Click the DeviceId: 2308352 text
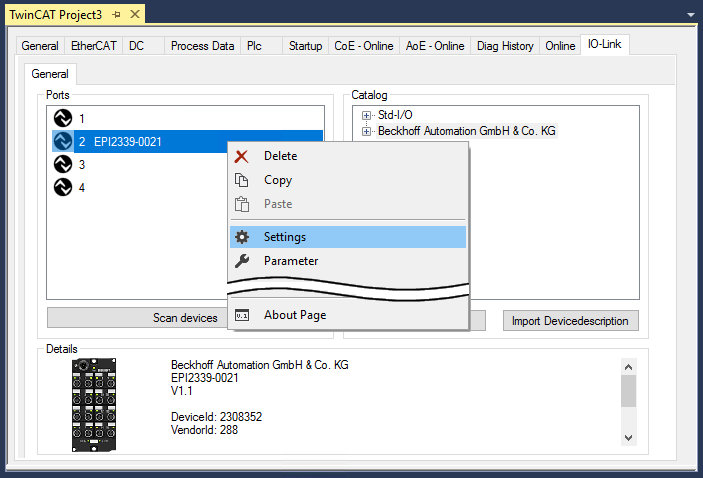Viewport: 703px width, 478px height. pos(217,417)
